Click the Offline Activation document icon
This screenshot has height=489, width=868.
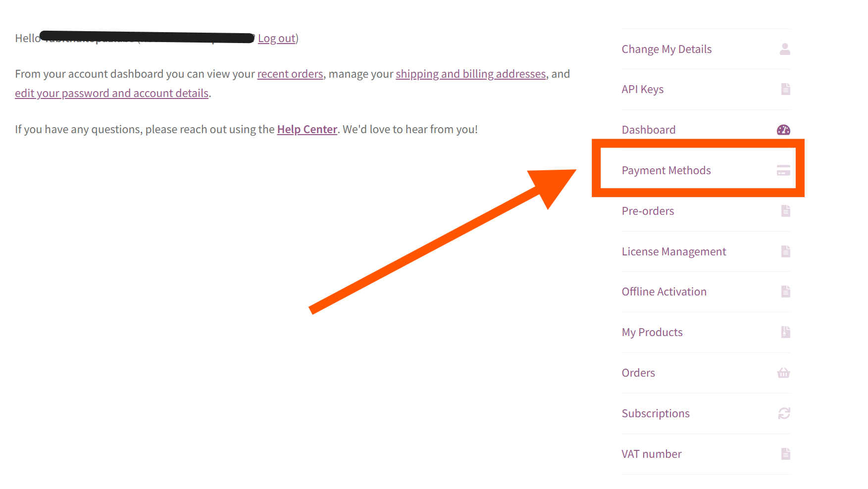pos(785,292)
